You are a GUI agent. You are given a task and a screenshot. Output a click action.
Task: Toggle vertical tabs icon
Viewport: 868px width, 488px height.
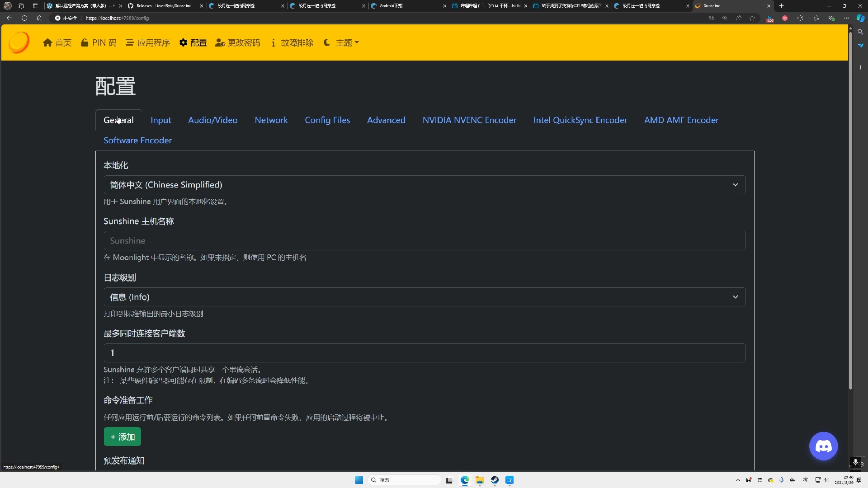point(35,6)
